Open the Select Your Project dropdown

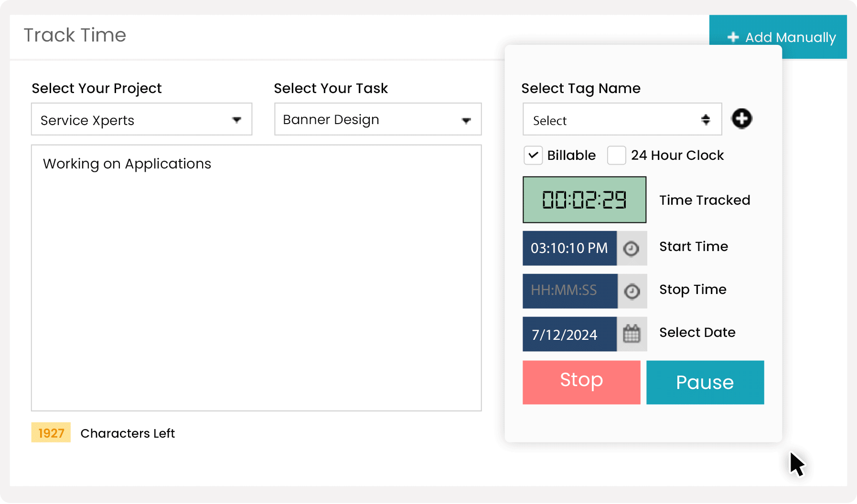pyautogui.click(x=141, y=119)
